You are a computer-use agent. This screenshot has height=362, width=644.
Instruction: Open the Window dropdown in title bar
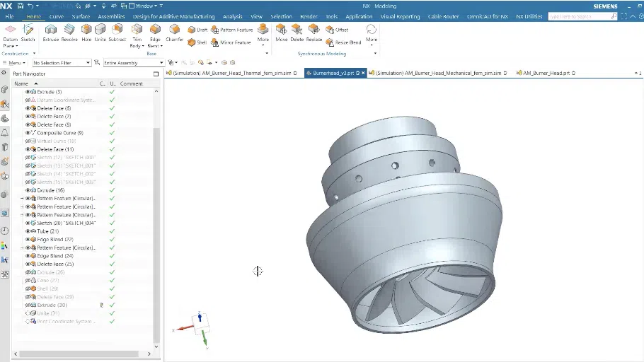[x=145, y=6]
